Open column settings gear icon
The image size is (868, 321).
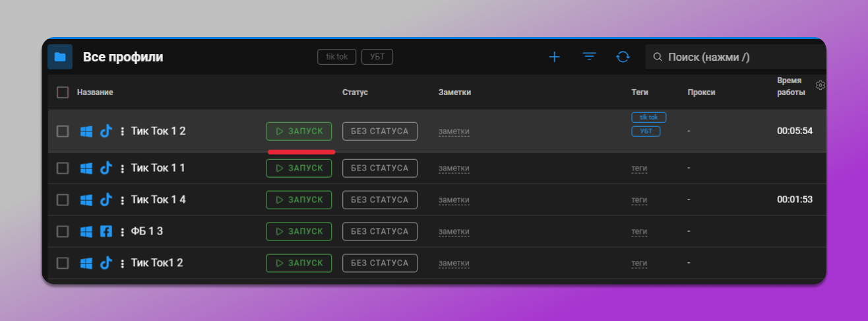[x=821, y=85]
